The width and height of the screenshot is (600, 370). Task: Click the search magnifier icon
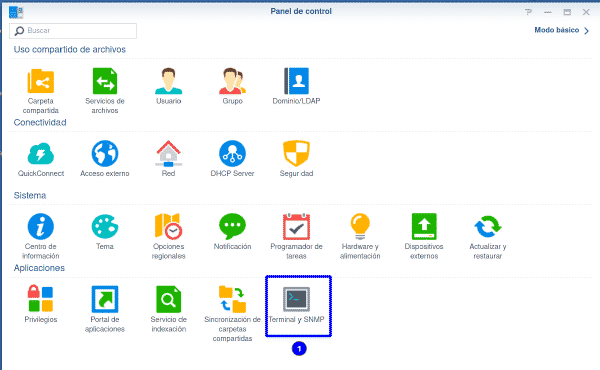tap(19, 31)
